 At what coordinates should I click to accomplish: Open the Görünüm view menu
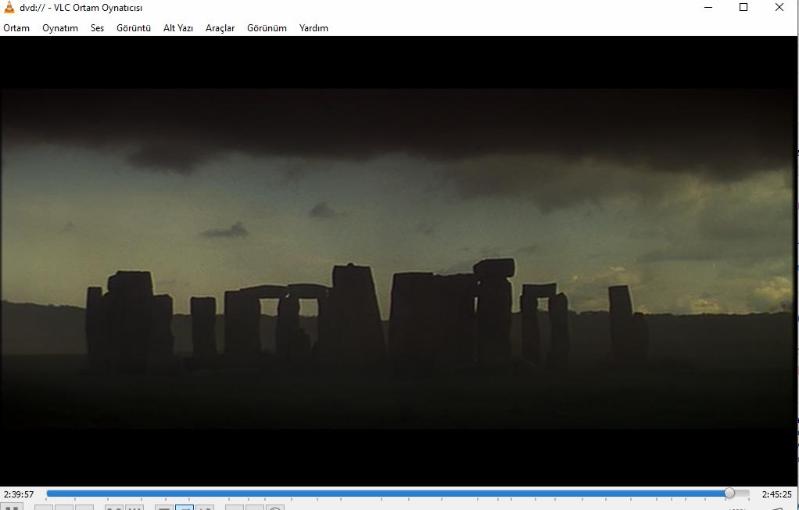coord(267,28)
